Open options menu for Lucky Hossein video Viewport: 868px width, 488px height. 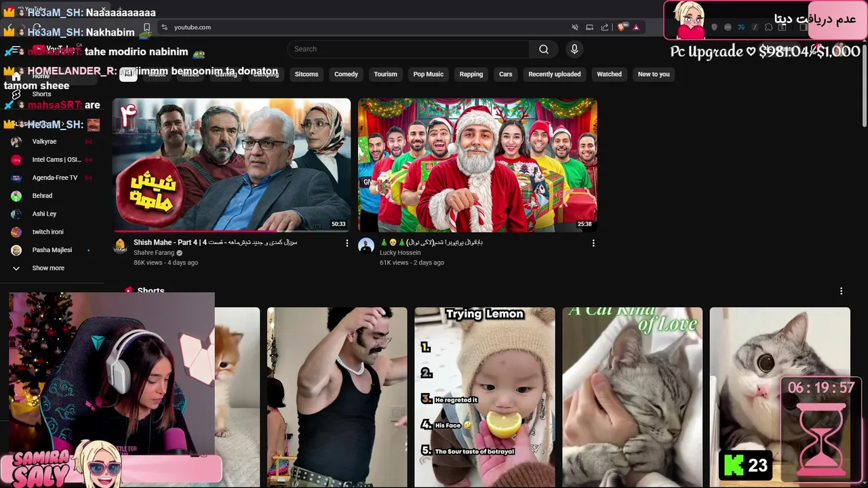pos(593,243)
